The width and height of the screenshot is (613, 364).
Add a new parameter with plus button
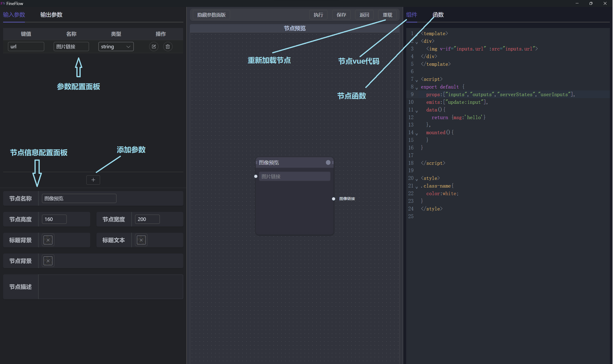[93, 180]
